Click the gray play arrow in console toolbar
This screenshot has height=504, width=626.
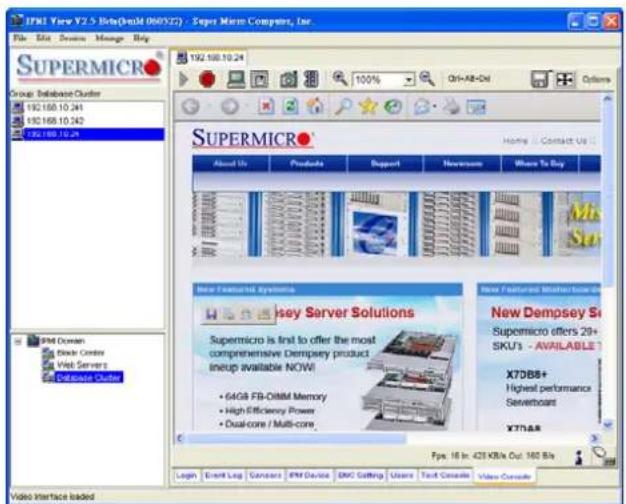click(x=183, y=79)
